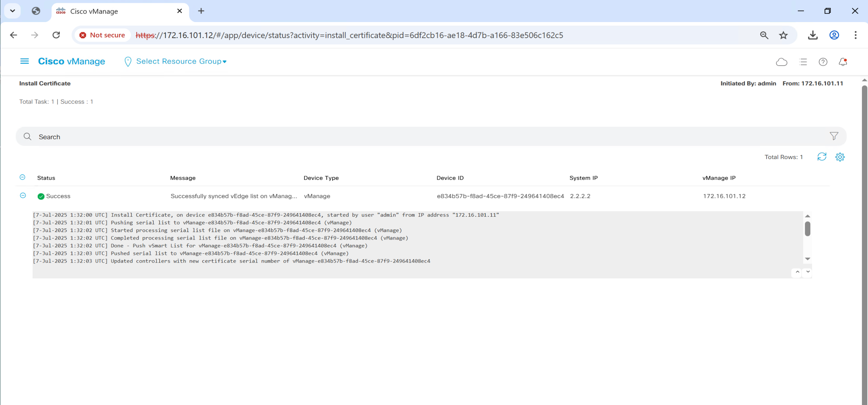868x405 pixels.
Task: Open table column settings gear
Action: point(840,157)
